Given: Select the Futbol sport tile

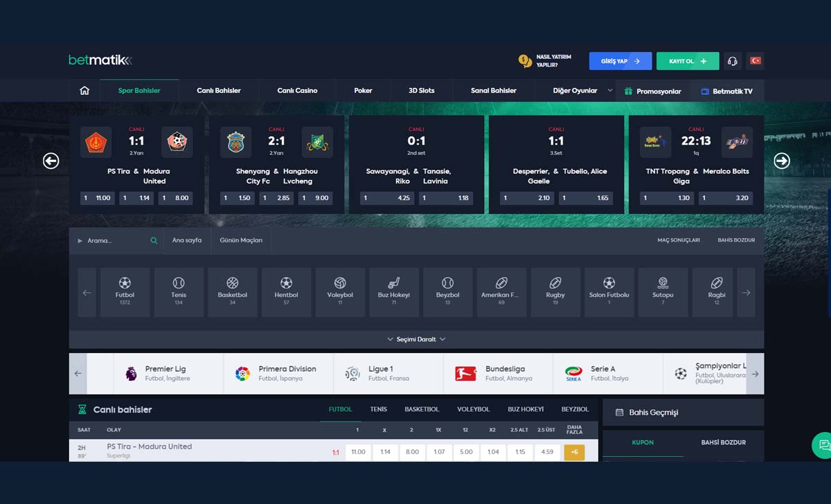Looking at the screenshot, I should (125, 292).
